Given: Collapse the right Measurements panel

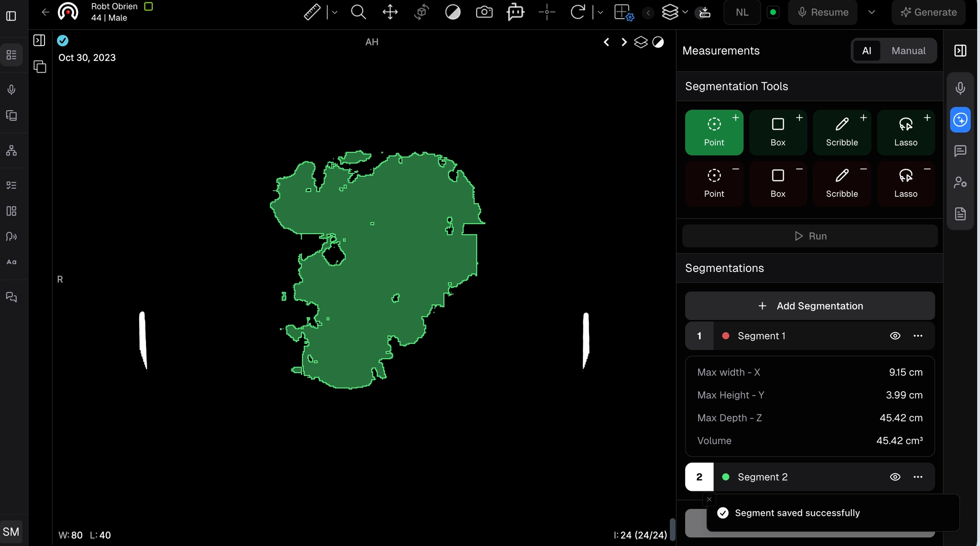Looking at the screenshot, I should tap(960, 50).
